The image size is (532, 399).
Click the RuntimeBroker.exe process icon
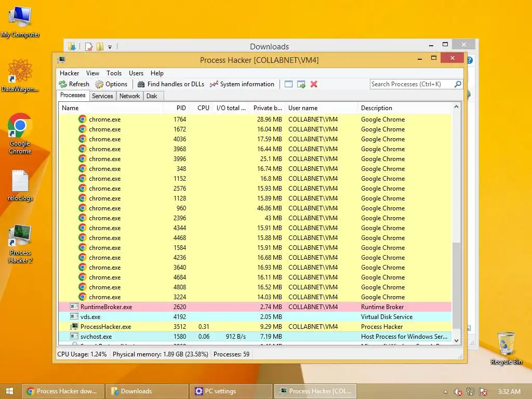pos(74,307)
